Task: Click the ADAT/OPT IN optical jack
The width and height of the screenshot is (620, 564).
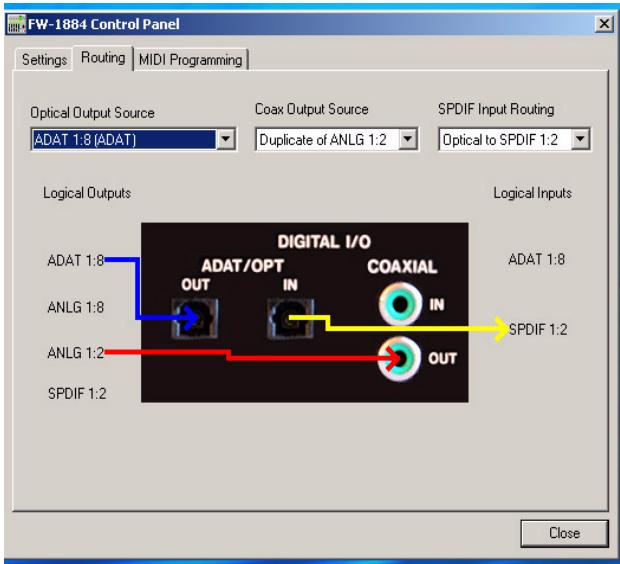Action: (291, 318)
